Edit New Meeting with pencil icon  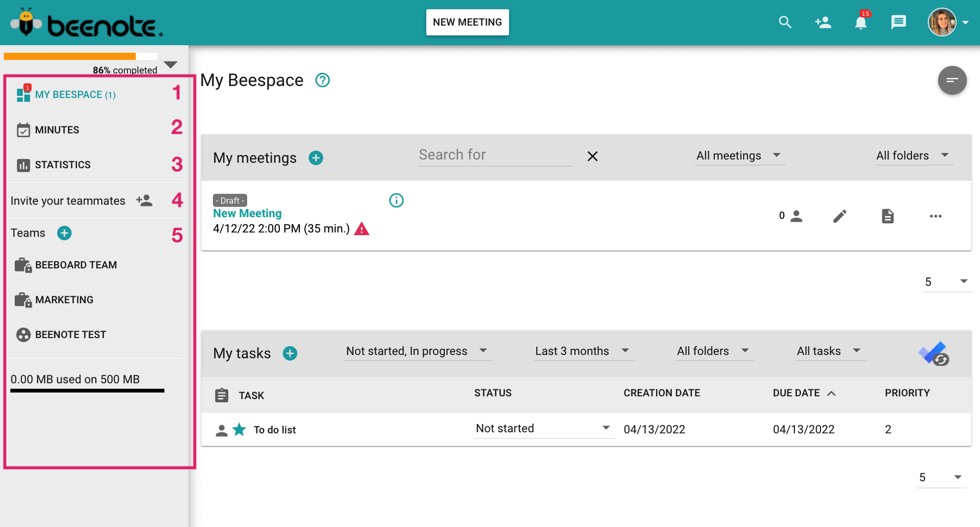coord(840,216)
